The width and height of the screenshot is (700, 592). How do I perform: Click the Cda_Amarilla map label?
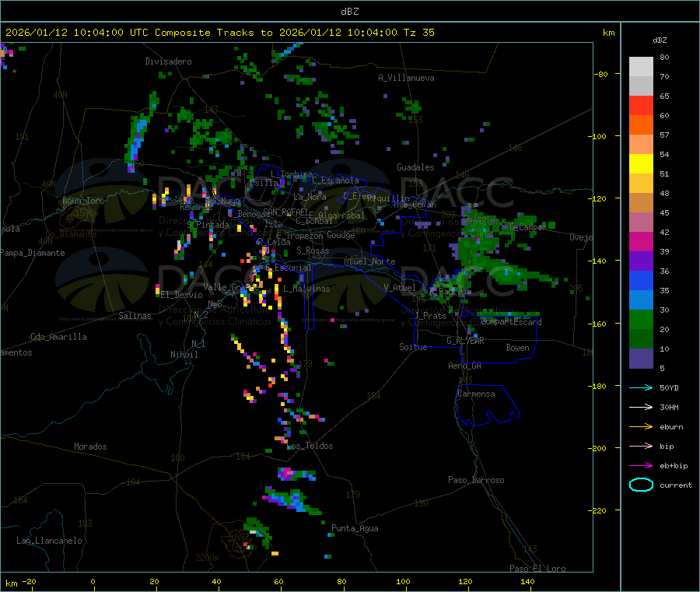click(x=58, y=337)
